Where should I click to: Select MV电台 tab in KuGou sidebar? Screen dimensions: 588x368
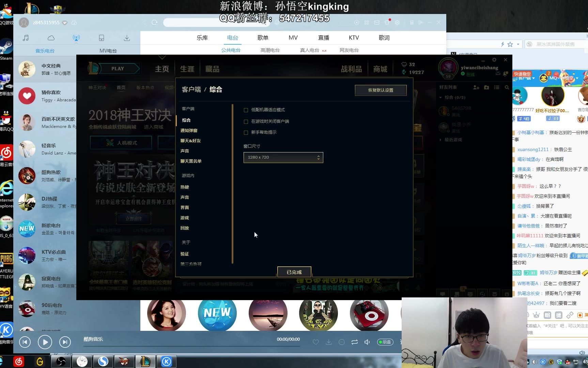click(x=108, y=51)
